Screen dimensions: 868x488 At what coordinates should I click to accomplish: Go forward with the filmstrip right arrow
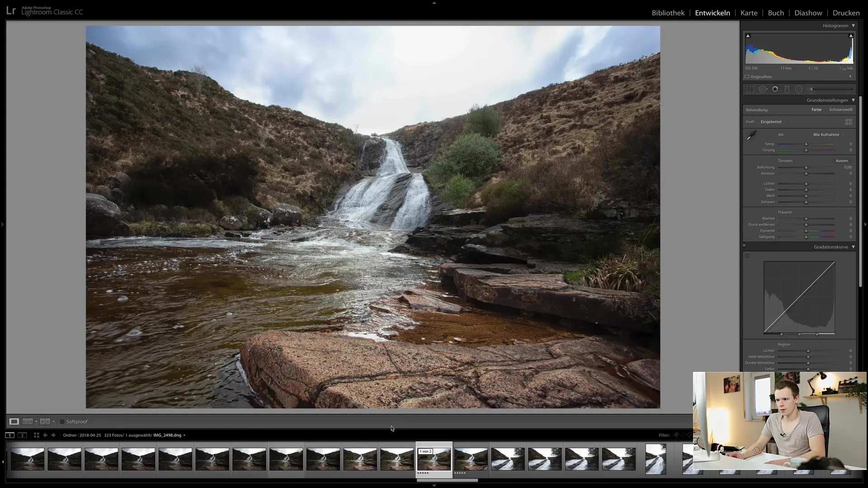click(53, 435)
